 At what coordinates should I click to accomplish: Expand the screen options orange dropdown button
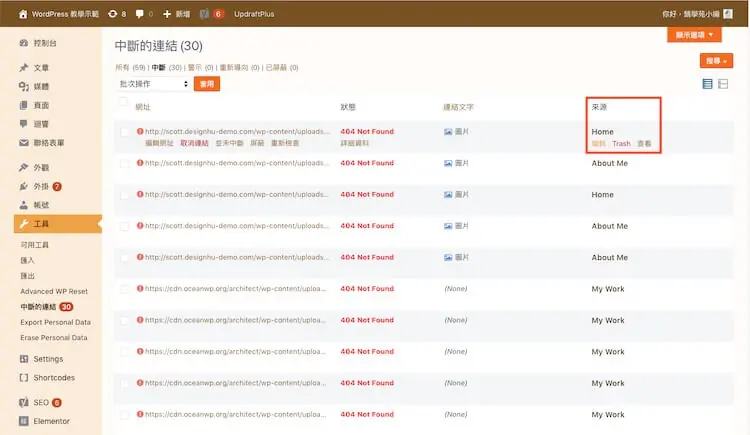coord(694,35)
